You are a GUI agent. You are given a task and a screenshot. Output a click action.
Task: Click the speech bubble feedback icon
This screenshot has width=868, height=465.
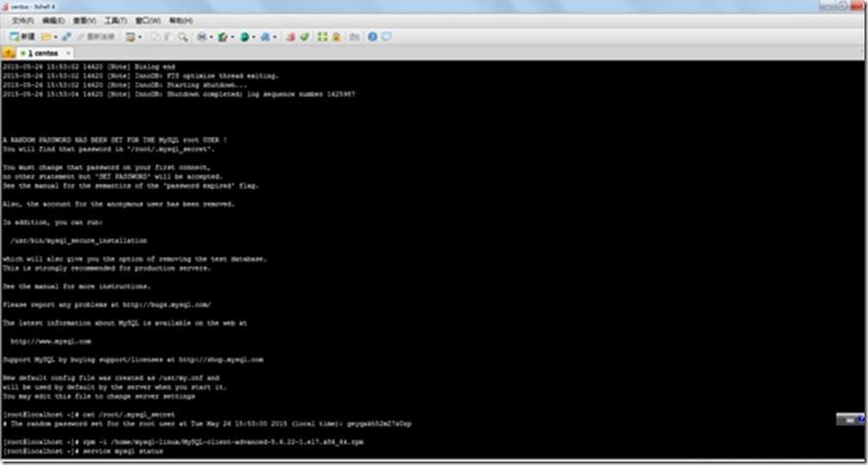point(386,36)
